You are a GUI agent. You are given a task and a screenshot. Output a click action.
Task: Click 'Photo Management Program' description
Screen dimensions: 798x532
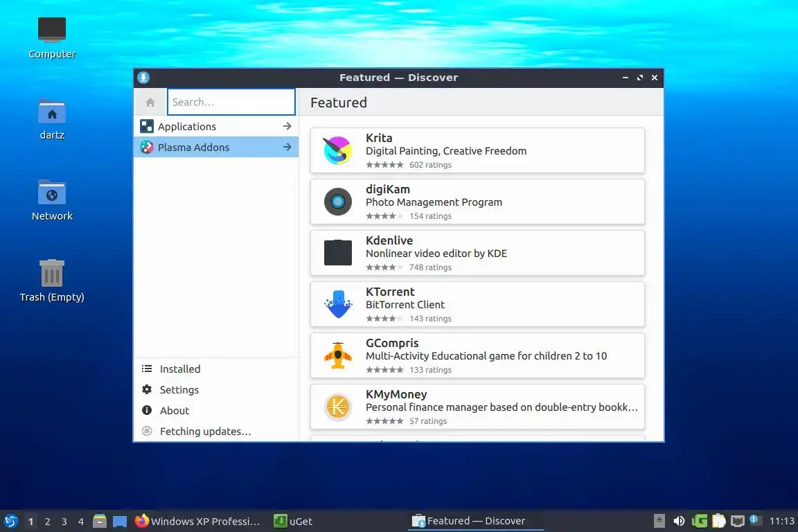click(434, 202)
